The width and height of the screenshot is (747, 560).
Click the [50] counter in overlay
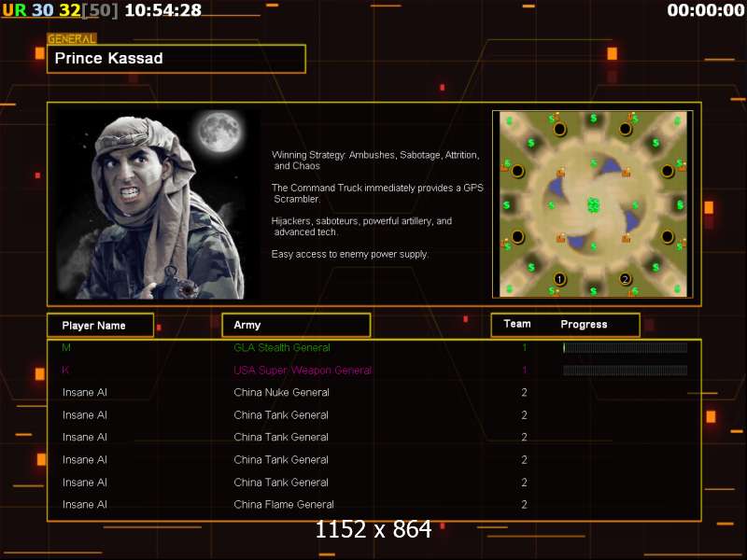coord(100,10)
